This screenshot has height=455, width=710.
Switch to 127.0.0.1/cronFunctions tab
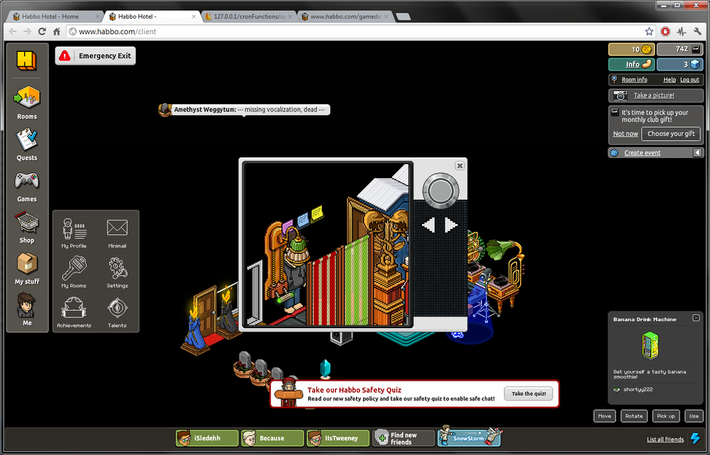tap(249, 16)
